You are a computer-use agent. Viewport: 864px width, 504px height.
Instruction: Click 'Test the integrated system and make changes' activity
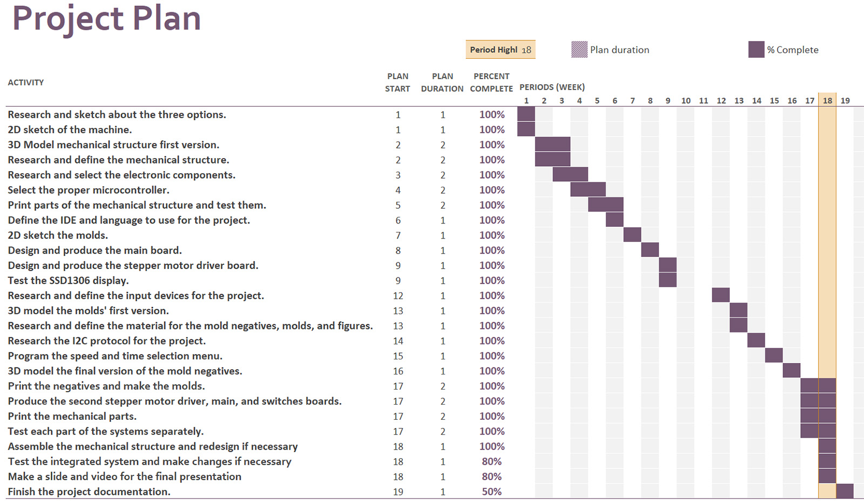click(x=150, y=462)
